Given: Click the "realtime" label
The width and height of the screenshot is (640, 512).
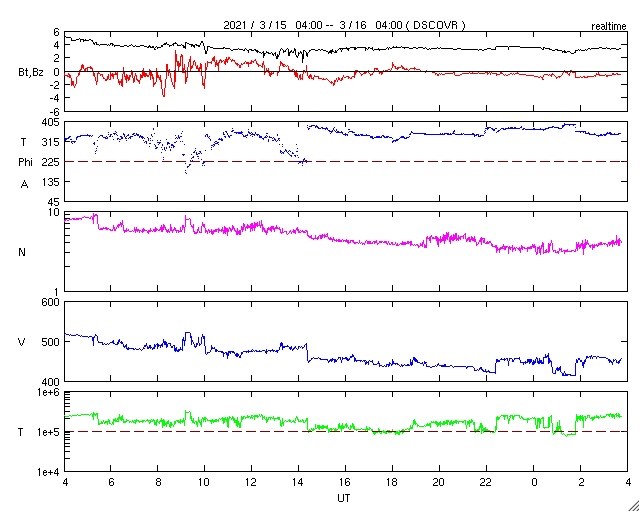Looking at the screenshot, I should (x=609, y=27).
